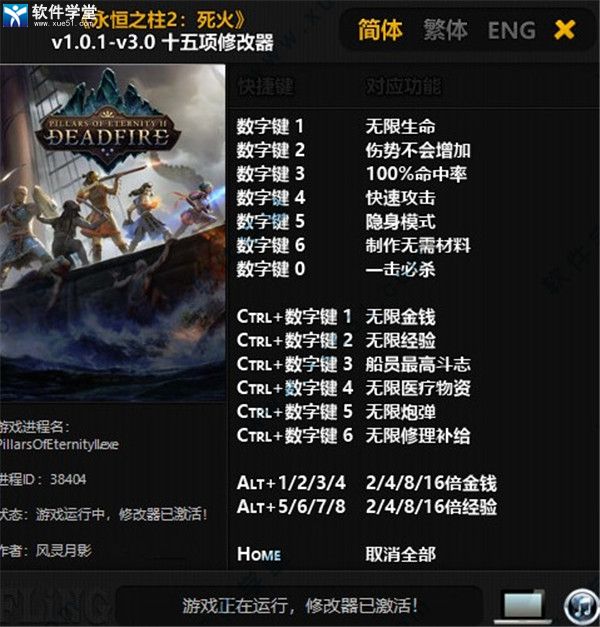Click the 软件学堂 logo icon
Screen dimensions: 600x627
pos(15,14)
